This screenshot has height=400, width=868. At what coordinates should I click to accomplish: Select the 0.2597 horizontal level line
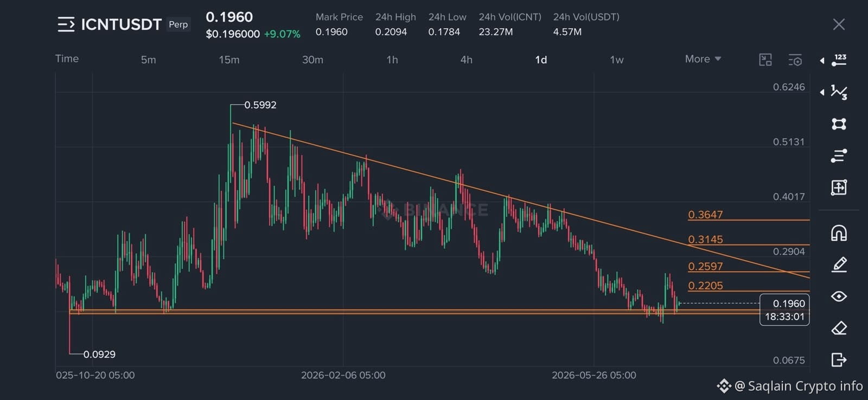point(749,272)
